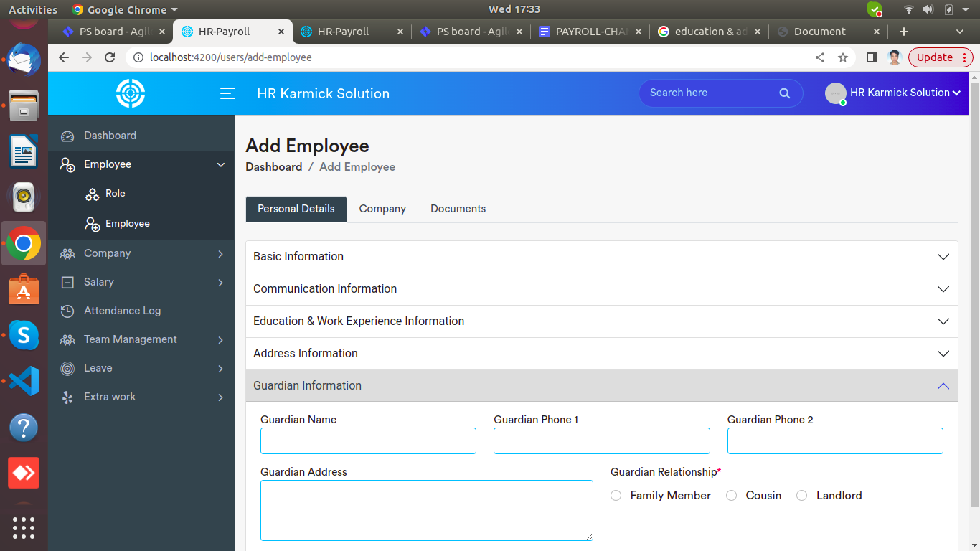Open Role under Employee menu
This screenshot has height=551, width=980.
[x=115, y=194]
